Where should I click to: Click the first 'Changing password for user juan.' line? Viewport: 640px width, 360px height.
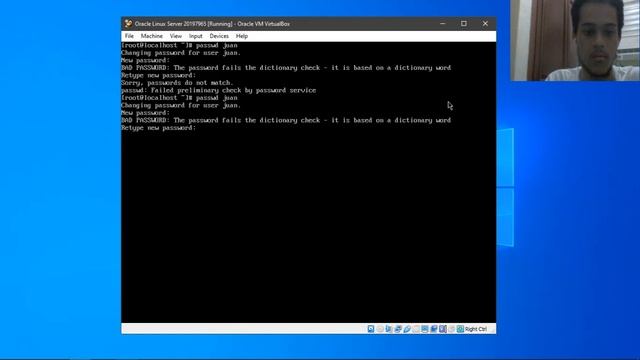(181, 53)
